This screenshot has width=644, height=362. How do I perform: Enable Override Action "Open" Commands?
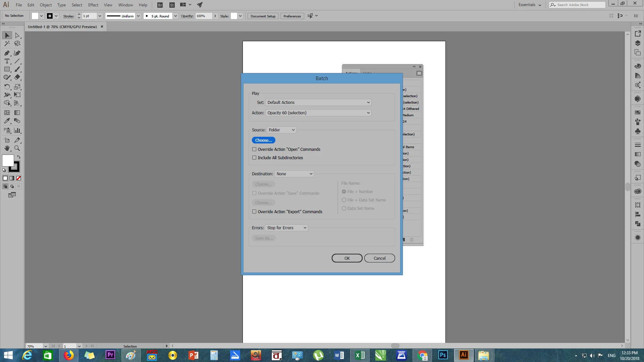pyautogui.click(x=254, y=149)
